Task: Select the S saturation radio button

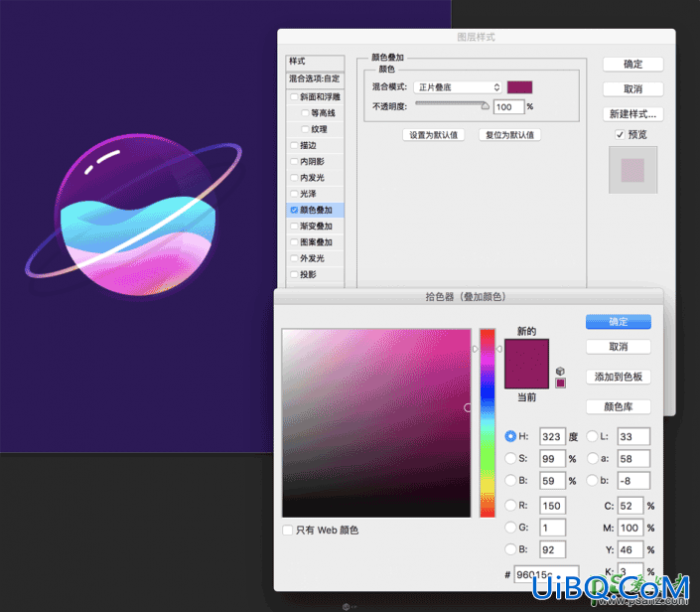Action: (x=510, y=458)
